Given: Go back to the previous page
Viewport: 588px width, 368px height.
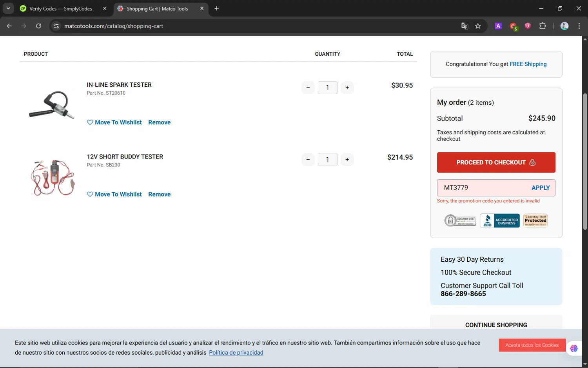Looking at the screenshot, I should pos(9,26).
